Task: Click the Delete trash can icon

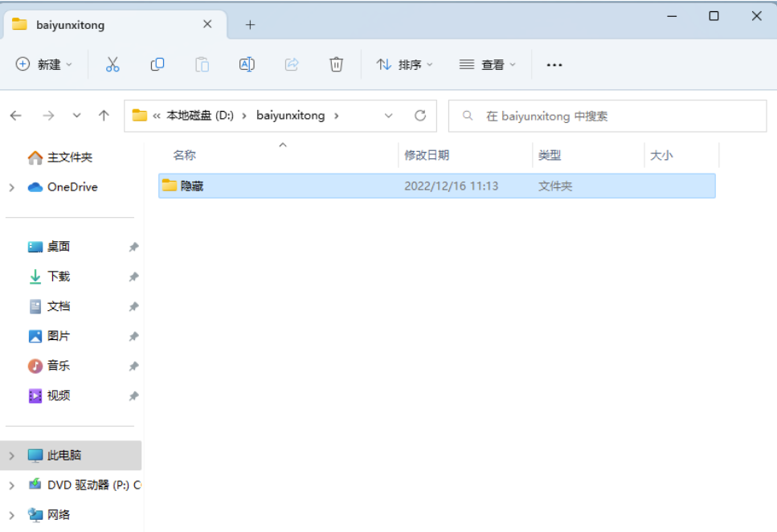Action: click(336, 64)
